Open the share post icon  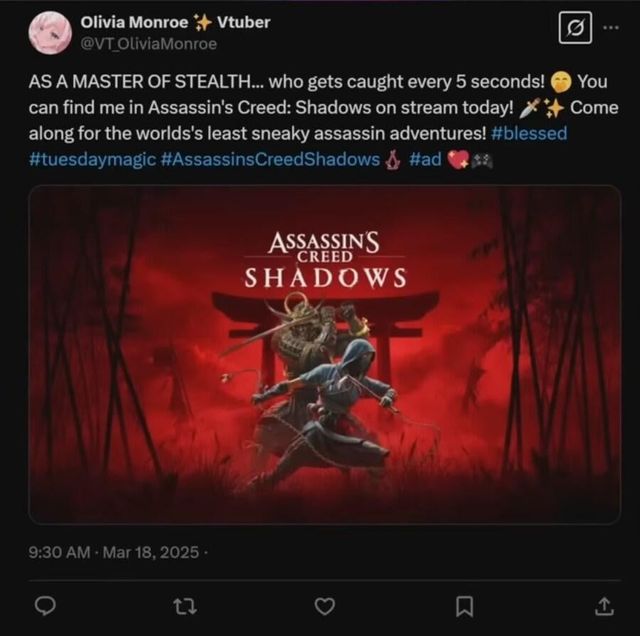click(x=604, y=606)
